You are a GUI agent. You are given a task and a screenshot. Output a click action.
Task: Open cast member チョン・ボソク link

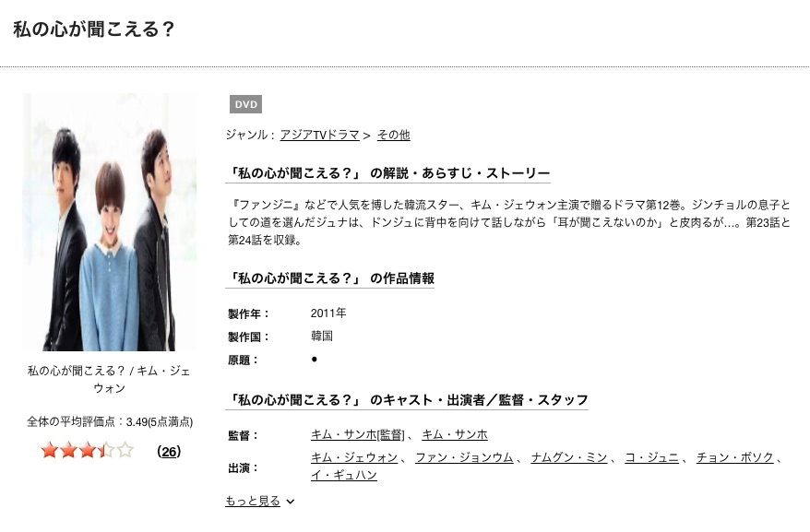point(734,457)
